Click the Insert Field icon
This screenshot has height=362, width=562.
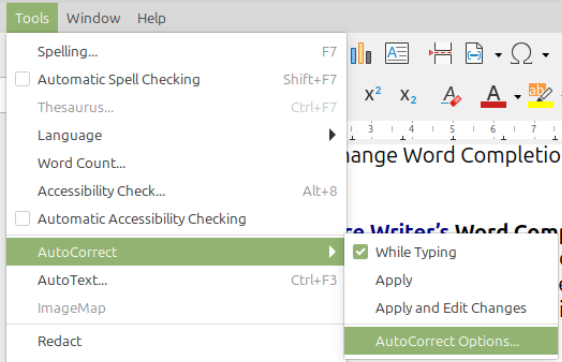[x=474, y=53]
